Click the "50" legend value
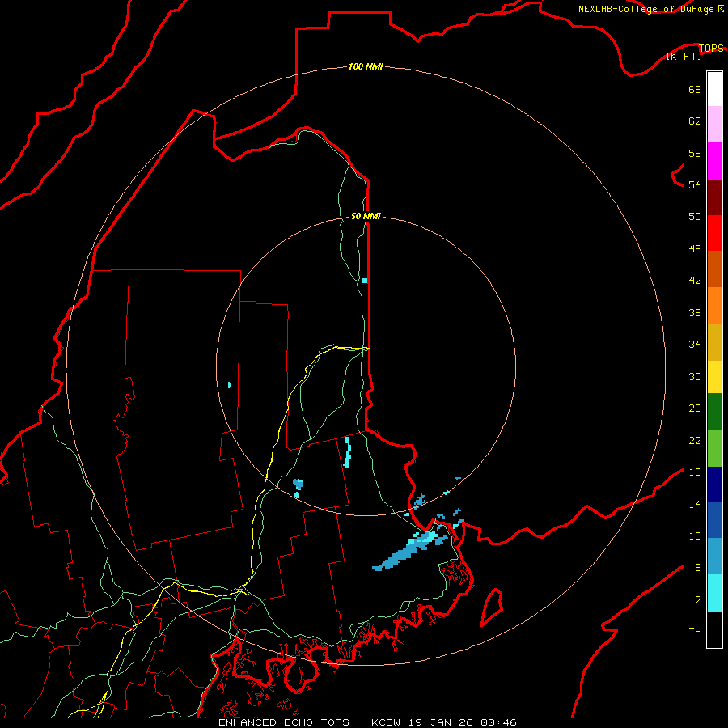This screenshot has height=728, width=728. (695, 216)
